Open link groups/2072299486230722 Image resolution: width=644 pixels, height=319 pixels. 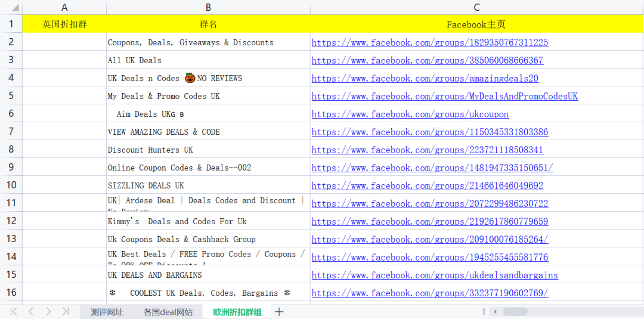coord(429,204)
